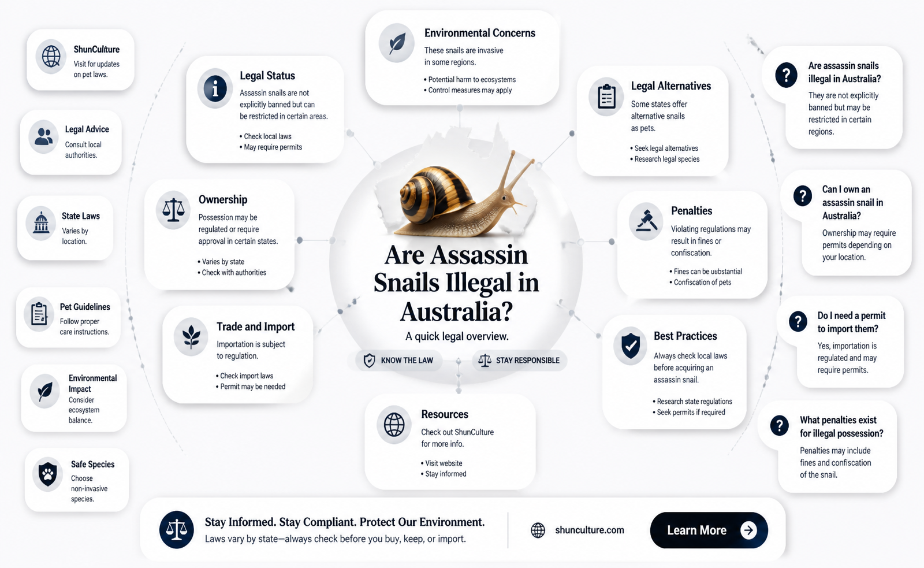924x568 pixels.
Task: Click the 'Environmental Concerns' heading
Action: coord(480,33)
